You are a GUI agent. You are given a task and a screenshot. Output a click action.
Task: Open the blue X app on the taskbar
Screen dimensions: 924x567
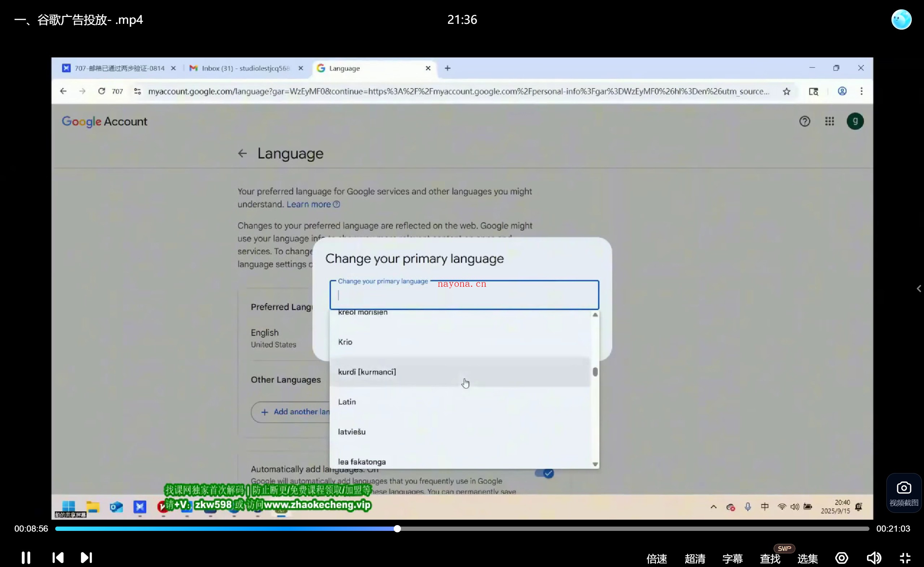[x=140, y=507]
